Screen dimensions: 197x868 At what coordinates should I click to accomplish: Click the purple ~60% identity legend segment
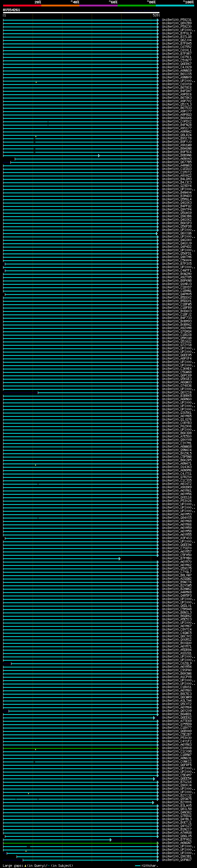(x=98, y=6)
